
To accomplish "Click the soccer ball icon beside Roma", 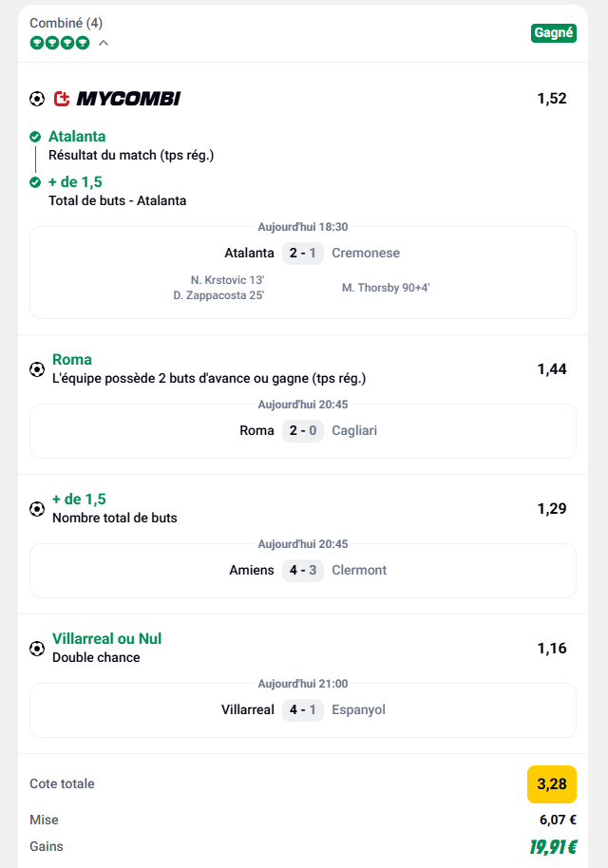I will (x=37, y=368).
